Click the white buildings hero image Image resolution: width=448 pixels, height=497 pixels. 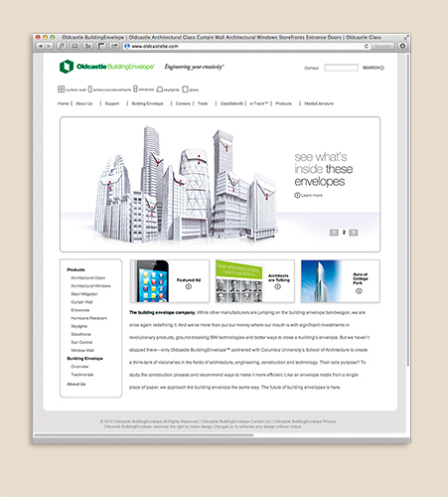(186, 184)
